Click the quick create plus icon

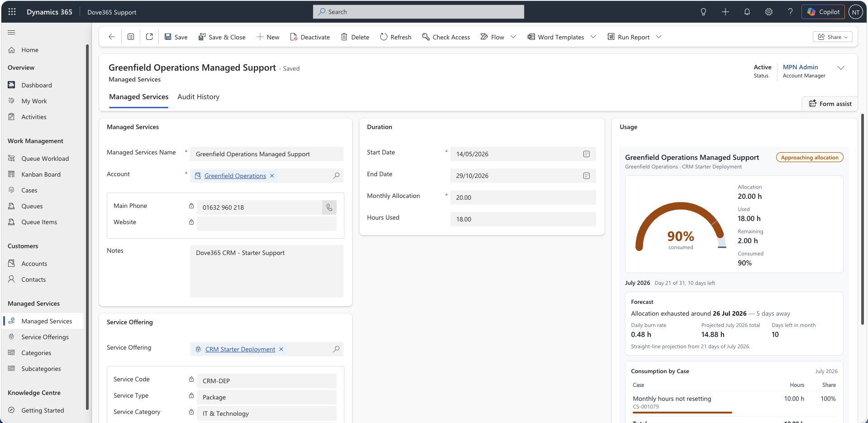tap(725, 12)
